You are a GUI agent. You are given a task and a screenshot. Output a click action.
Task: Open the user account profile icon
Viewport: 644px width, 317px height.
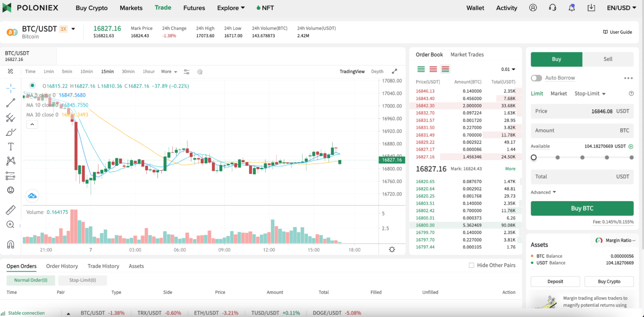click(533, 8)
